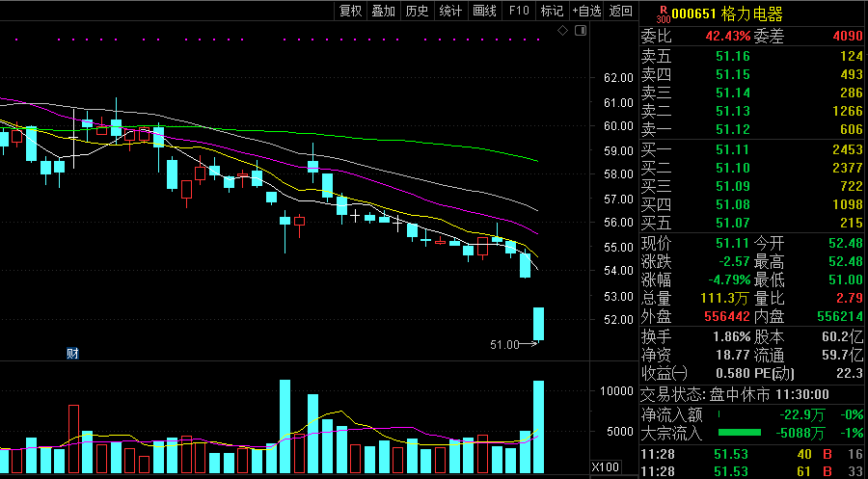Click 最高 value 52.48
Viewport: 868px width, 479px height.
point(845,261)
